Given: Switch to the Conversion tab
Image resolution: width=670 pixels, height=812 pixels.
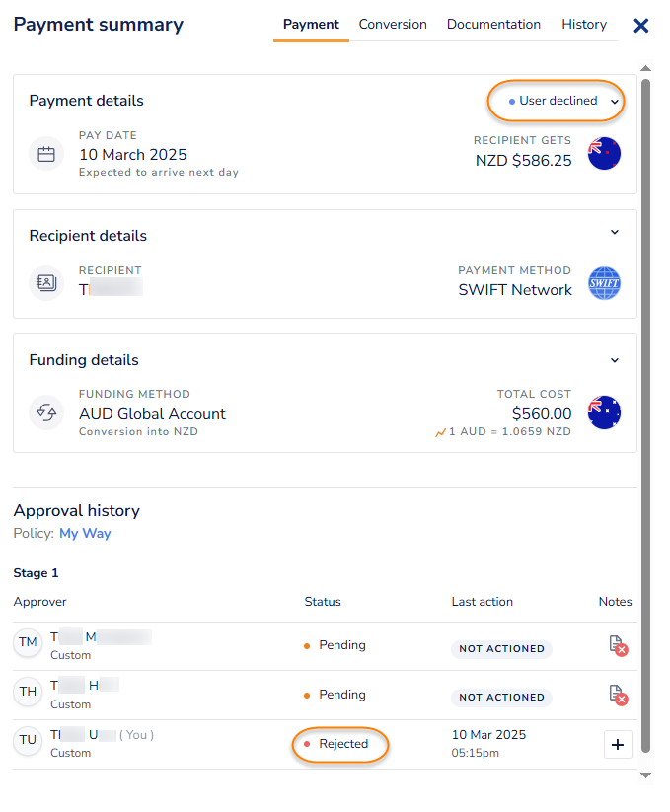Looking at the screenshot, I should tap(393, 25).
